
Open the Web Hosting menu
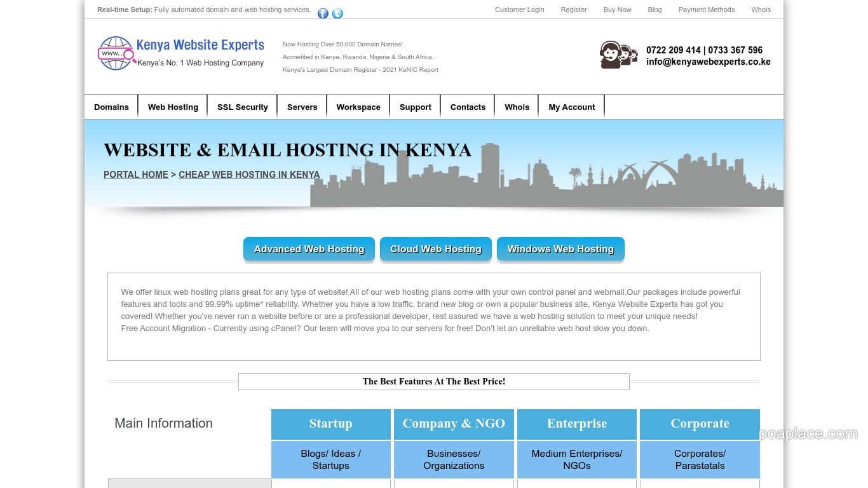pyautogui.click(x=172, y=107)
